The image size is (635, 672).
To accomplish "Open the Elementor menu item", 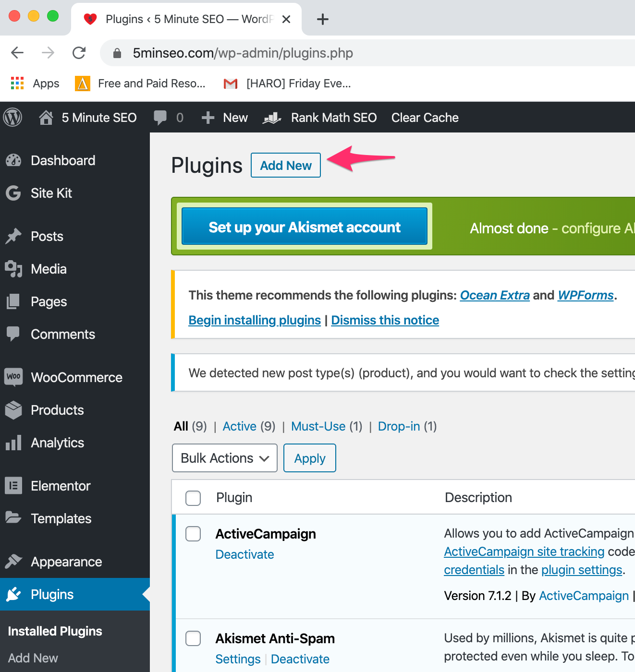I will coord(75,486).
